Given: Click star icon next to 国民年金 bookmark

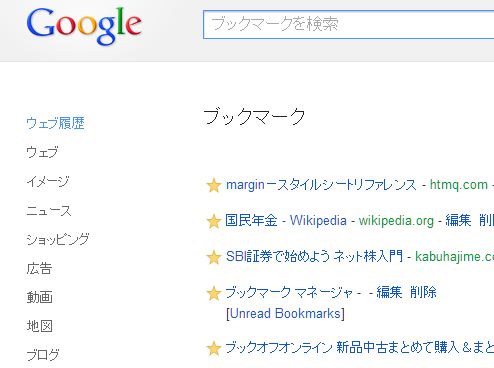Looking at the screenshot, I should tap(214, 221).
